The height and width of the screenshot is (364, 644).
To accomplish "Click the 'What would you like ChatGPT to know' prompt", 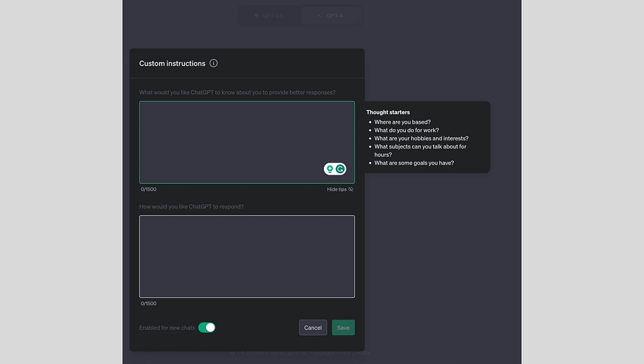I will coord(237,93).
